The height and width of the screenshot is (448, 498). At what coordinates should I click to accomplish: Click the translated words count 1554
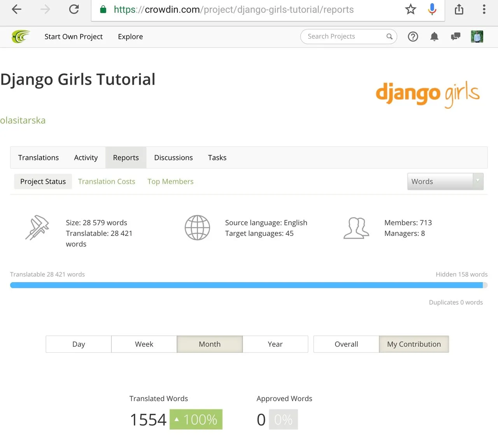(x=148, y=420)
